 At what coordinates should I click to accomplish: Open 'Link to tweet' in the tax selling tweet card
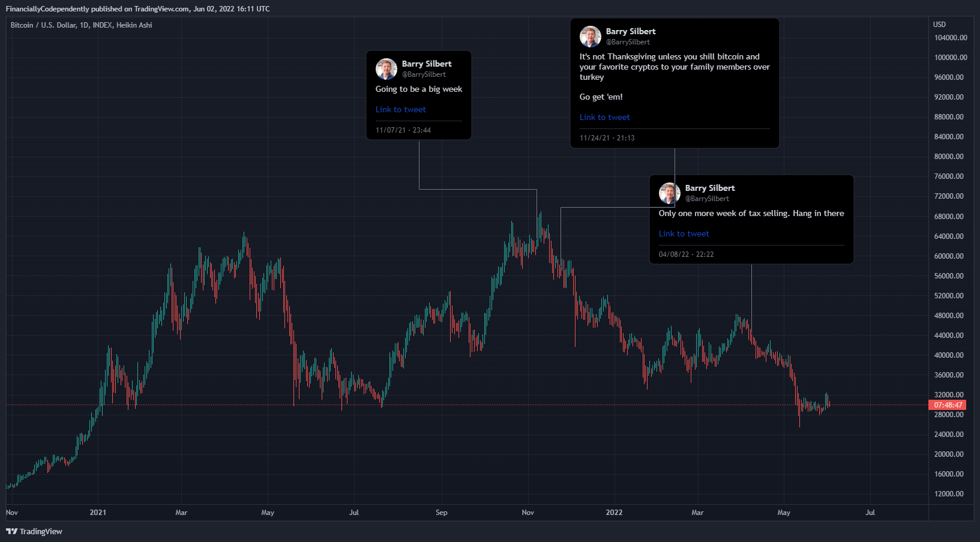pyautogui.click(x=684, y=233)
